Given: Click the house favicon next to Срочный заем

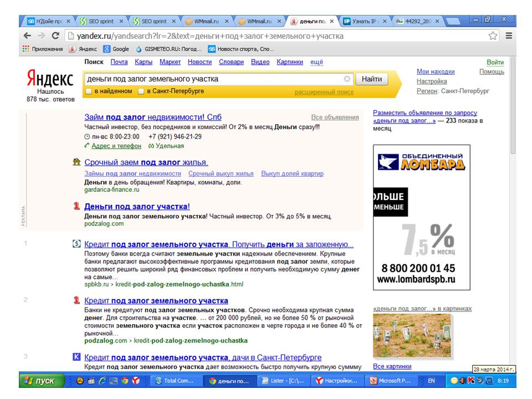Looking at the screenshot, I should [x=76, y=162].
